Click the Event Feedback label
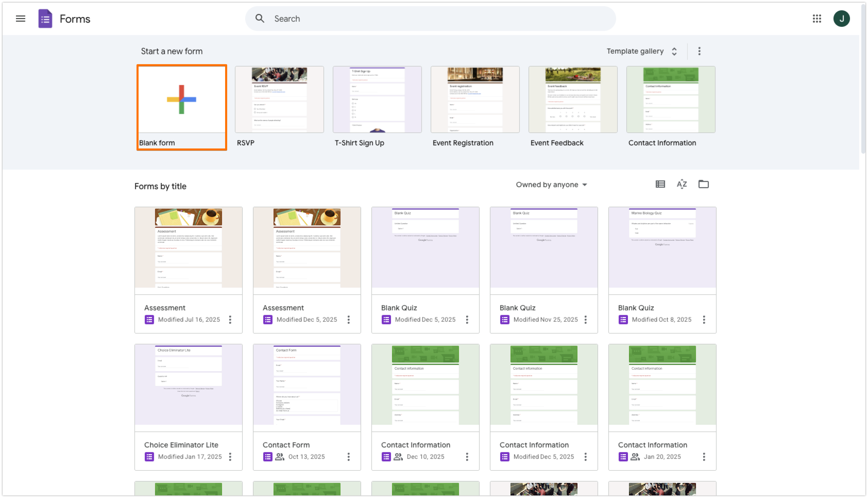 [556, 143]
